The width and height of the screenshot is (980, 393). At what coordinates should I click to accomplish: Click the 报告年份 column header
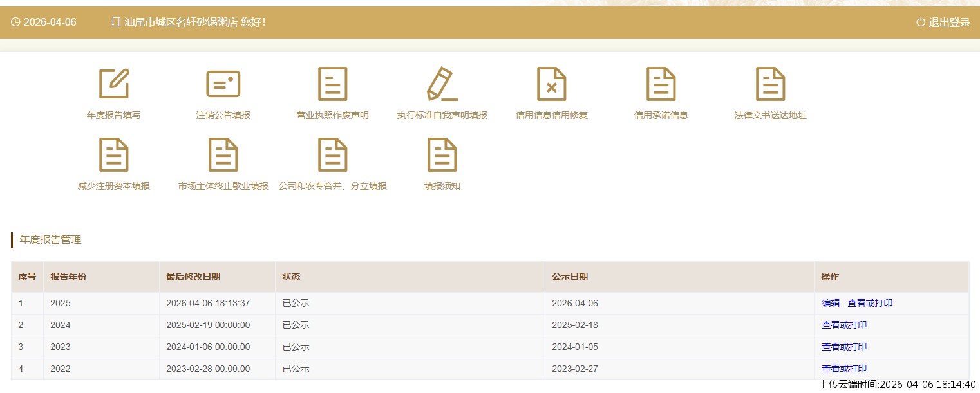tap(68, 277)
